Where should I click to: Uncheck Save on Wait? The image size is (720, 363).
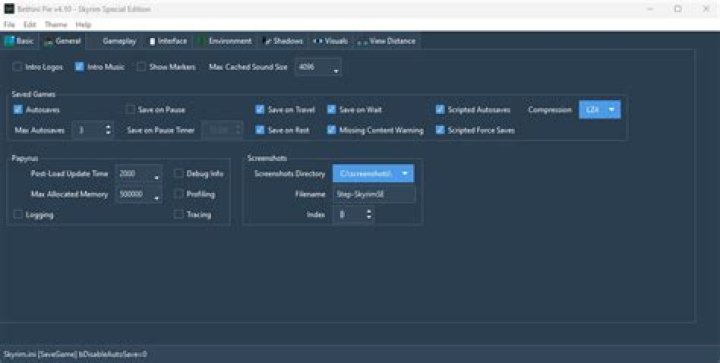coord(331,110)
